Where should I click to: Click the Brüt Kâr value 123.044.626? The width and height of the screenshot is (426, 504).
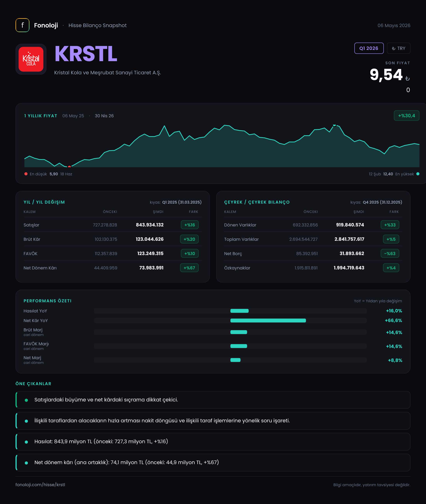tap(150, 239)
